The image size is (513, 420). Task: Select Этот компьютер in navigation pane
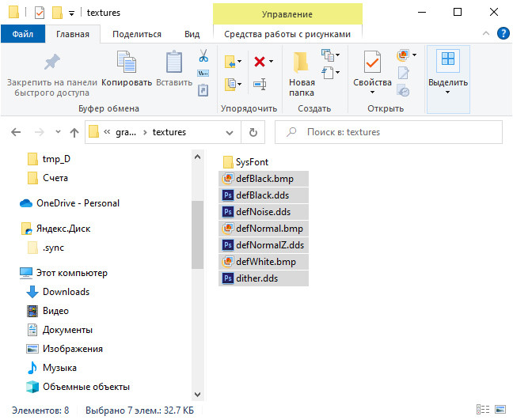(x=63, y=273)
